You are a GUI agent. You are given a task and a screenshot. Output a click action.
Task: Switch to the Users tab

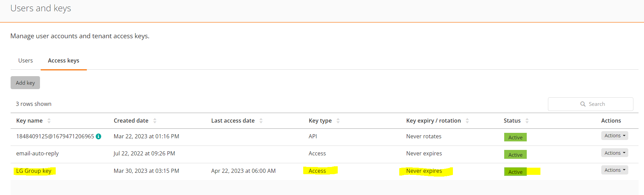coord(26,60)
